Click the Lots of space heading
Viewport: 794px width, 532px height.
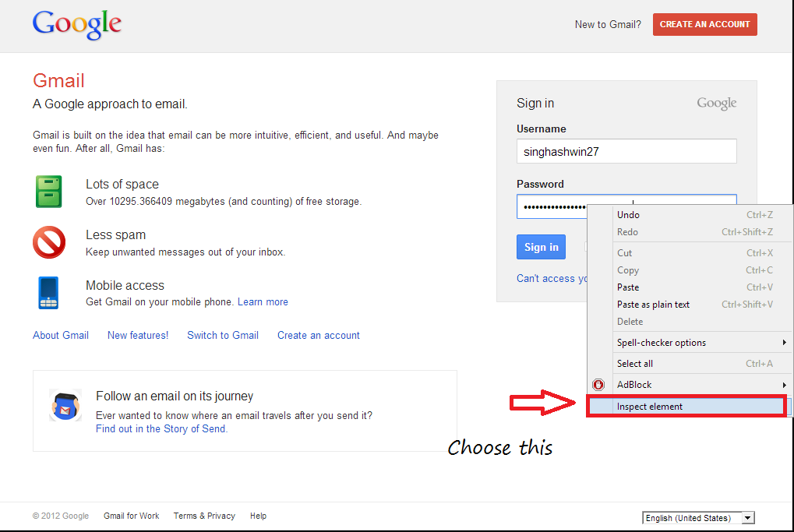(122, 185)
